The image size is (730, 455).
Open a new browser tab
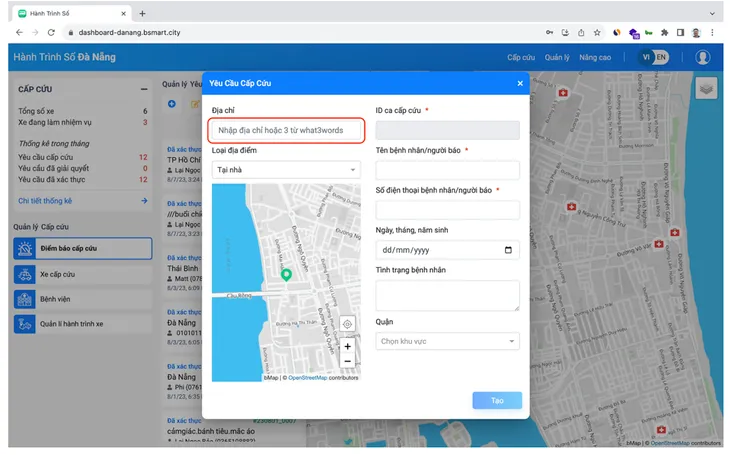click(x=142, y=14)
